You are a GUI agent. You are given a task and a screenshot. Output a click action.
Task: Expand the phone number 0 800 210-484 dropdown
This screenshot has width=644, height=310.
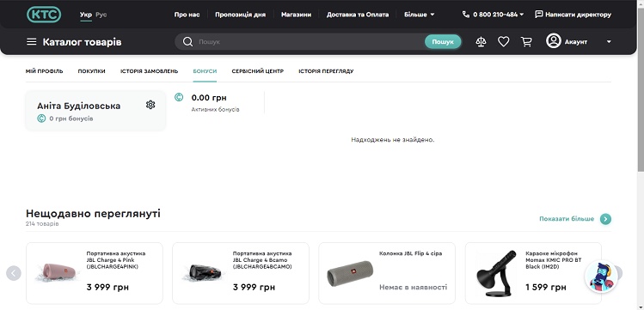493,15
